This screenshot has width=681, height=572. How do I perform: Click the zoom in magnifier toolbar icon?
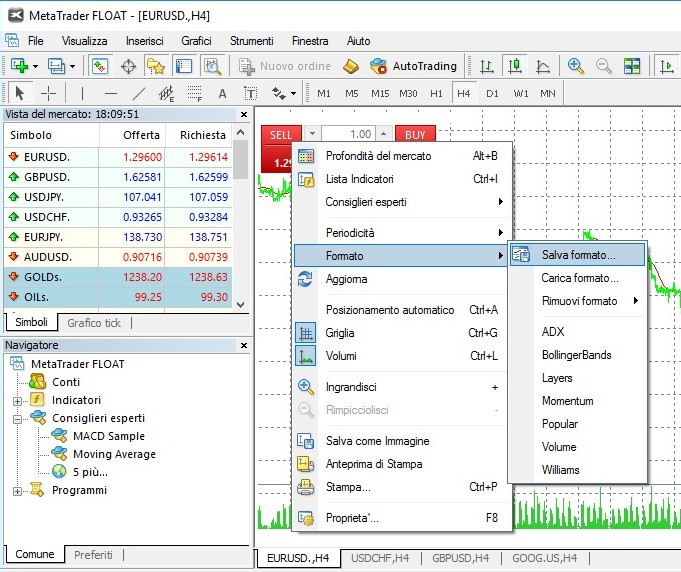[x=576, y=66]
